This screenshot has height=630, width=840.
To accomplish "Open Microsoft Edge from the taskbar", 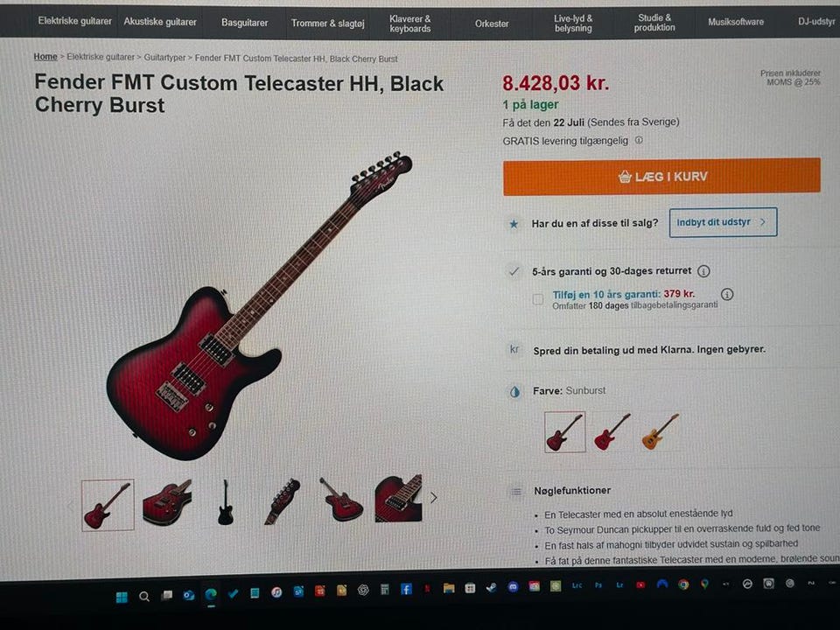I will (x=211, y=594).
